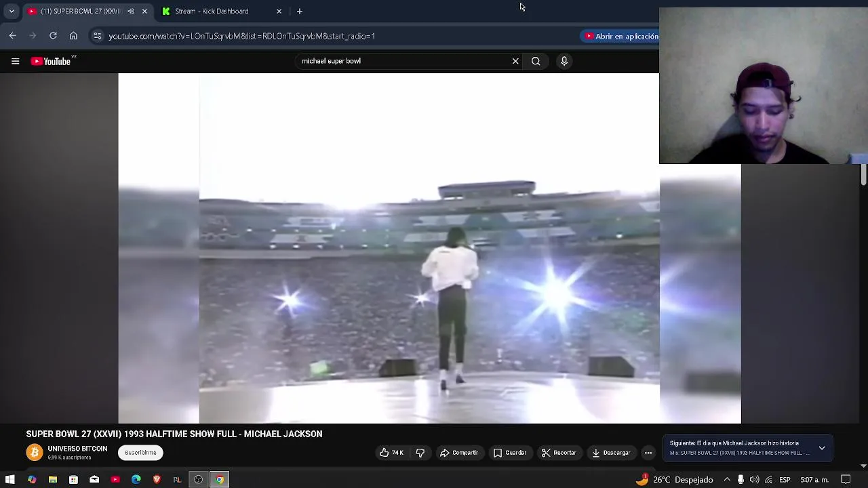Open the weather widget 26°C Despejado
This screenshot has height=488, width=868.
(675, 480)
